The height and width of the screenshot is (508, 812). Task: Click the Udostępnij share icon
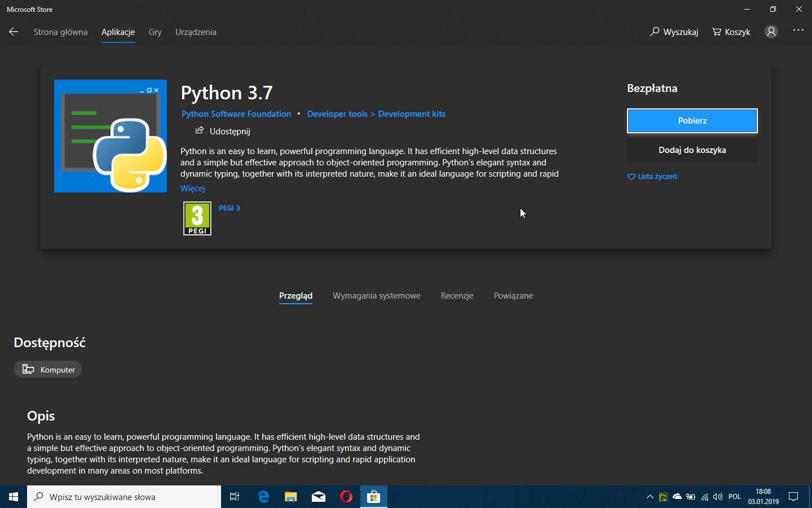199,131
